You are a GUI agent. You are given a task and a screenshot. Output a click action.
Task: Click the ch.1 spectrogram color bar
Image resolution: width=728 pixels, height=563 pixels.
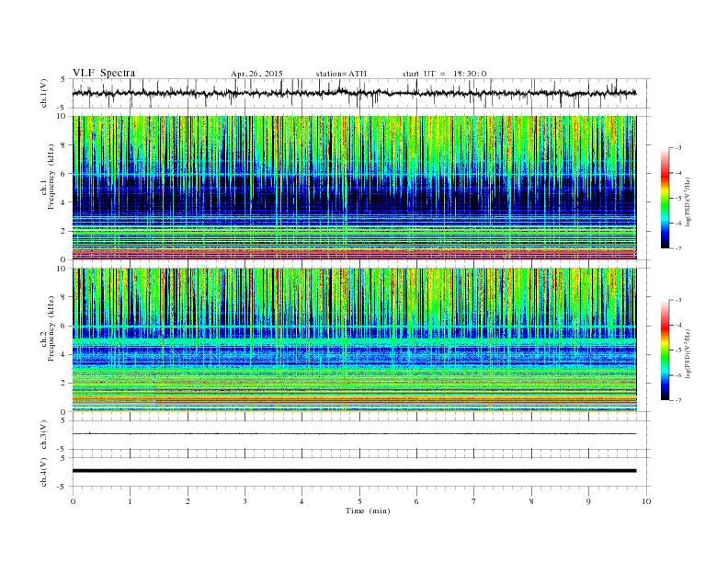[665, 199]
